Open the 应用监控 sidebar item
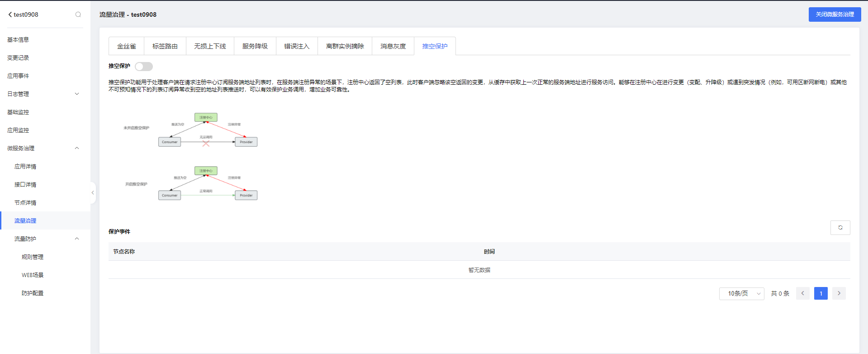 pyautogui.click(x=18, y=130)
